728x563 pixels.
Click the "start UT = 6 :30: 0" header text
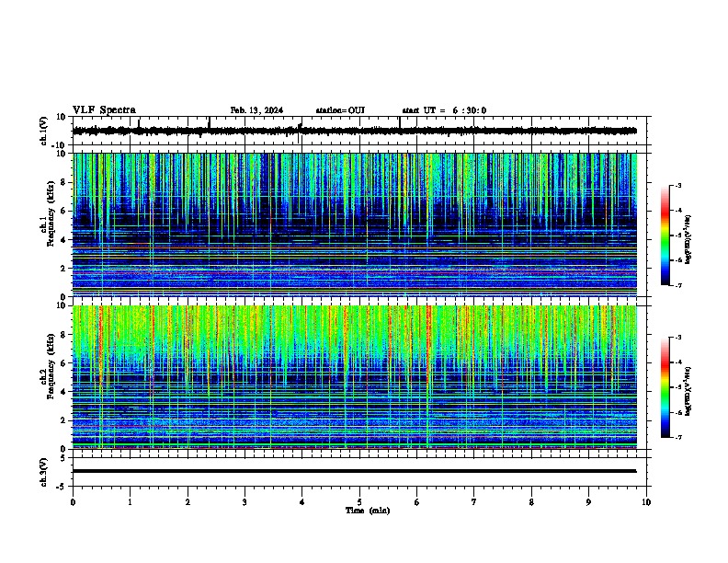tap(444, 110)
